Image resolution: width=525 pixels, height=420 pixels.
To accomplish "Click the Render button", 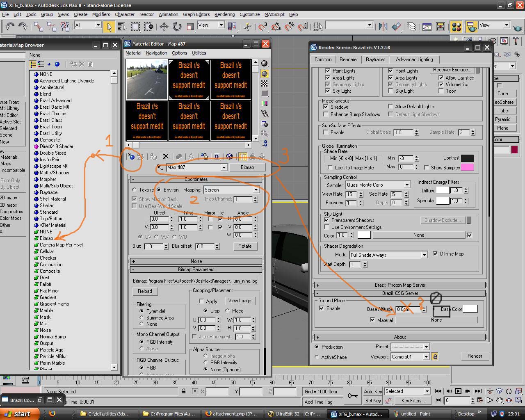I will [x=475, y=356].
